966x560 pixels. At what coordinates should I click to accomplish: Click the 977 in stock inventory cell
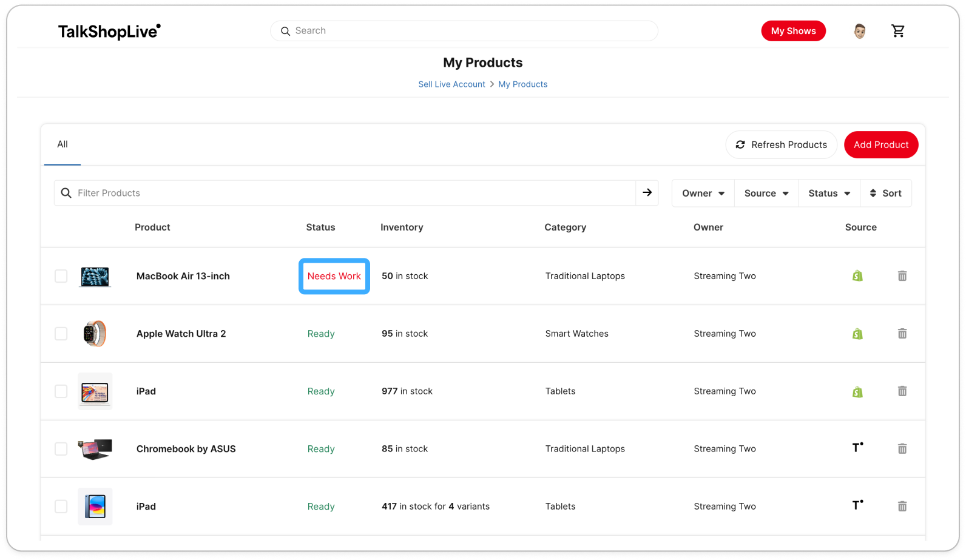coord(407,391)
